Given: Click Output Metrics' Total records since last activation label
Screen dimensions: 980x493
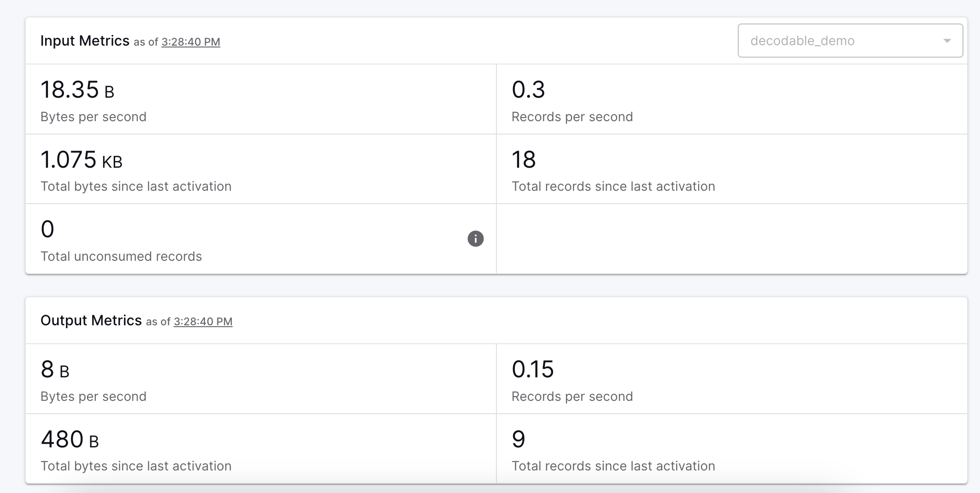Looking at the screenshot, I should pyautogui.click(x=613, y=466).
